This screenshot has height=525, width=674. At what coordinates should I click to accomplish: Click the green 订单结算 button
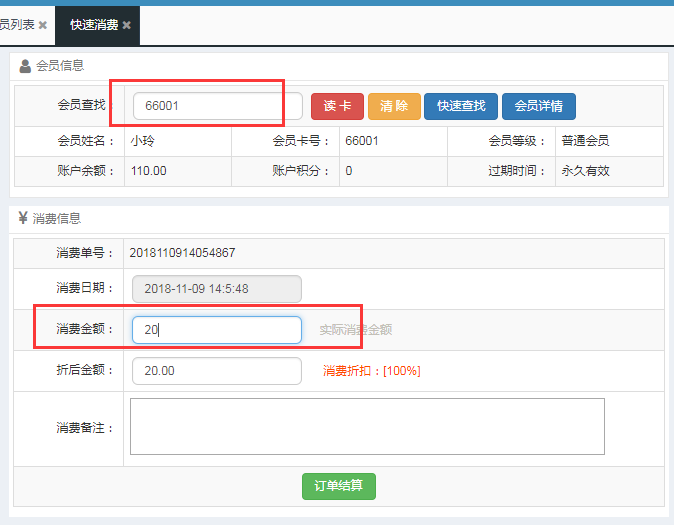click(339, 486)
